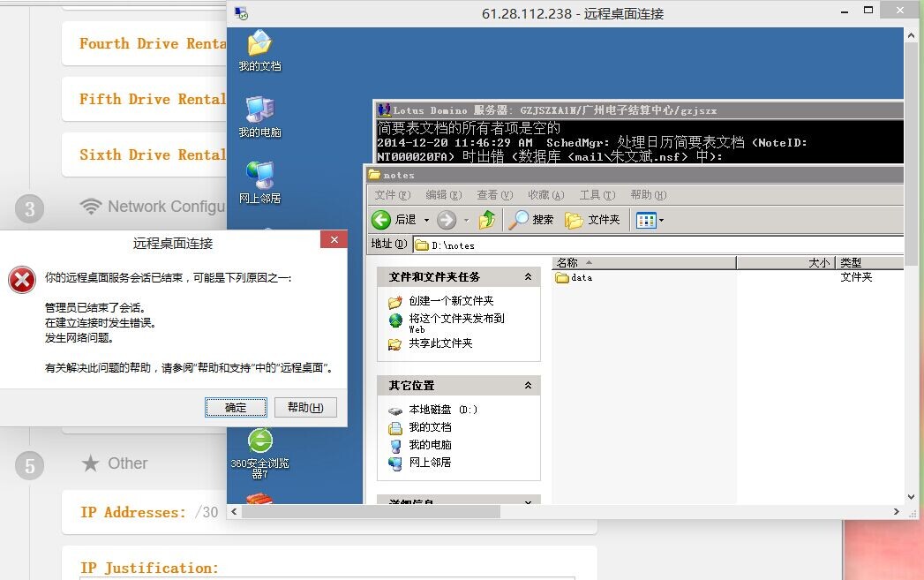Sort by 类型 column header
924x580 pixels.
pyautogui.click(x=870, y=263)
